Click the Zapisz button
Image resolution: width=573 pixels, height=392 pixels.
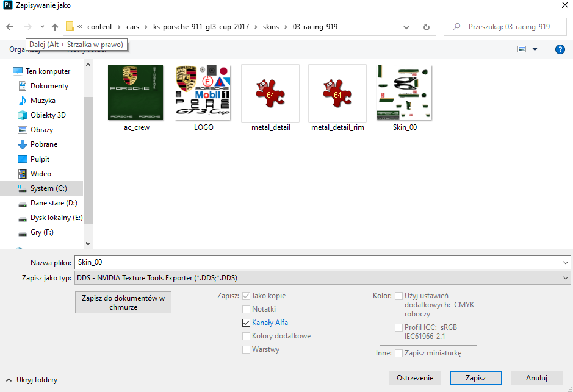click(x=475, y=378)
